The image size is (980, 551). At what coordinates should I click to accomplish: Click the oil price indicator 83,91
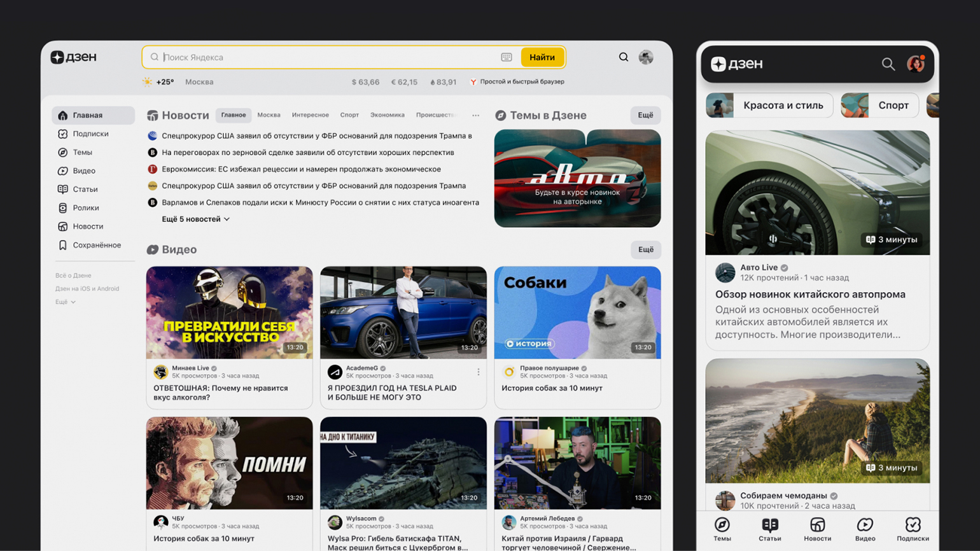pyautogui.click(x=444, y=82)
